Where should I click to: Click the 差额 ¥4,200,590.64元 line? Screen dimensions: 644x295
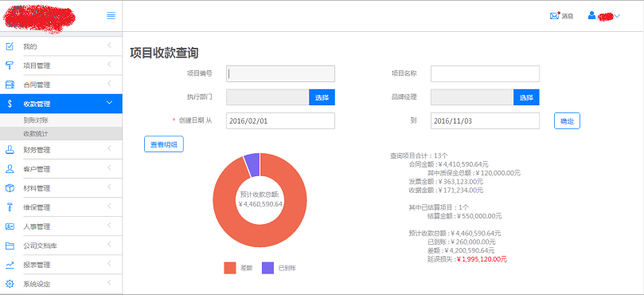pyautogui.click(x=461, y=250)
